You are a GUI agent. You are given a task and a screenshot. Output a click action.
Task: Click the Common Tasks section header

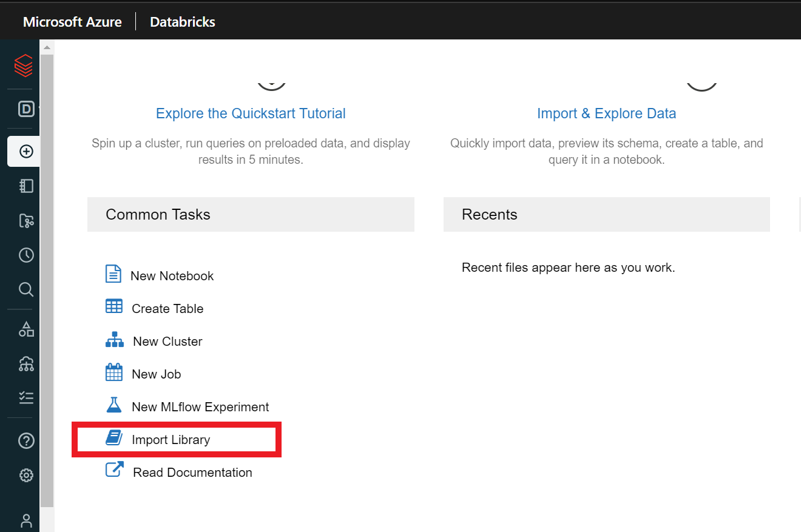tap(251, 214)
